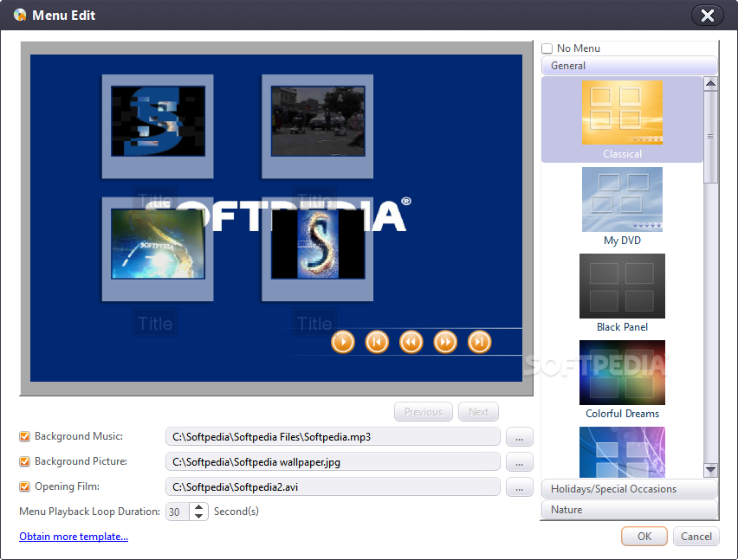Expand the Nature template category
Viewport: 738px width, 560px height.
(x=629, y=510)
